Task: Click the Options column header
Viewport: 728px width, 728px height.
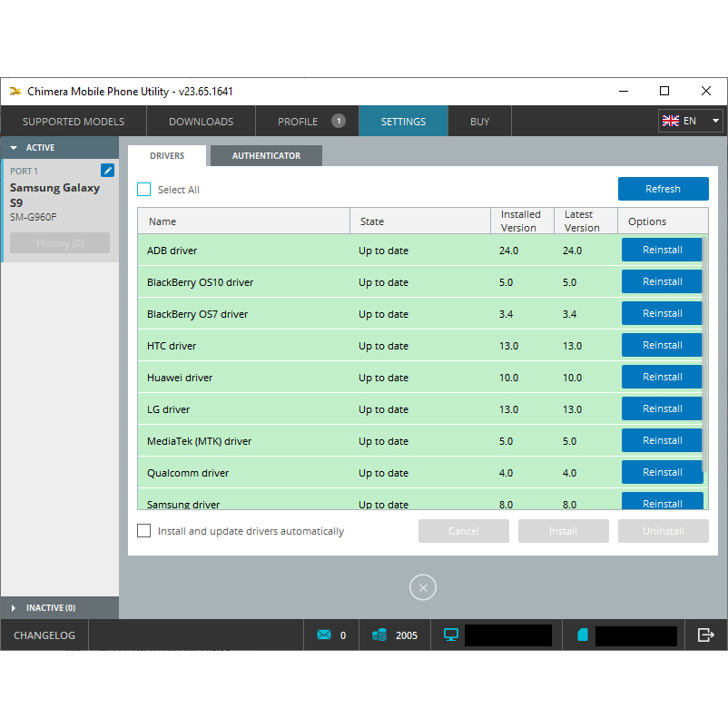Action: 663,221
